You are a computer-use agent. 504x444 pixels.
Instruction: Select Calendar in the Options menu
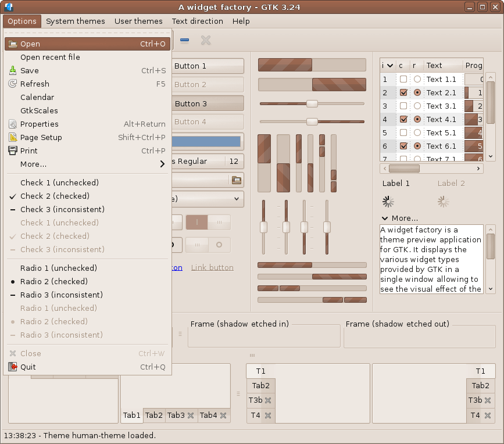87,98
